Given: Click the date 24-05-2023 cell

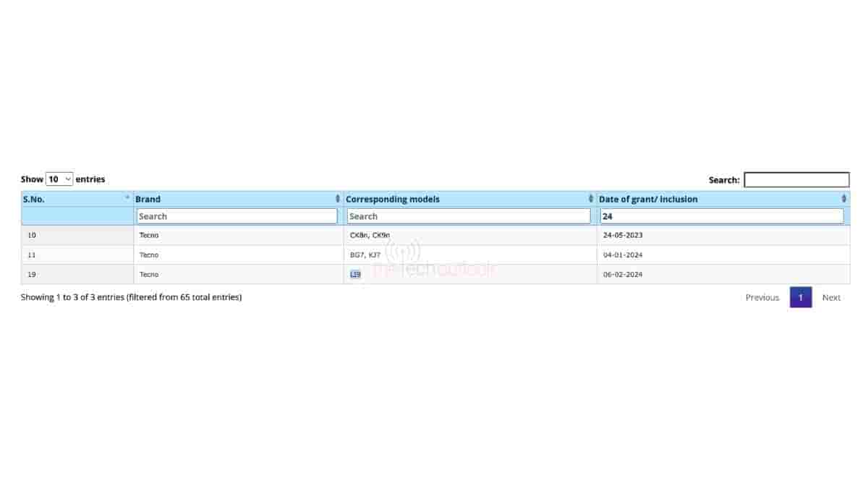Looking at the screenshot, I should point(623,235).
